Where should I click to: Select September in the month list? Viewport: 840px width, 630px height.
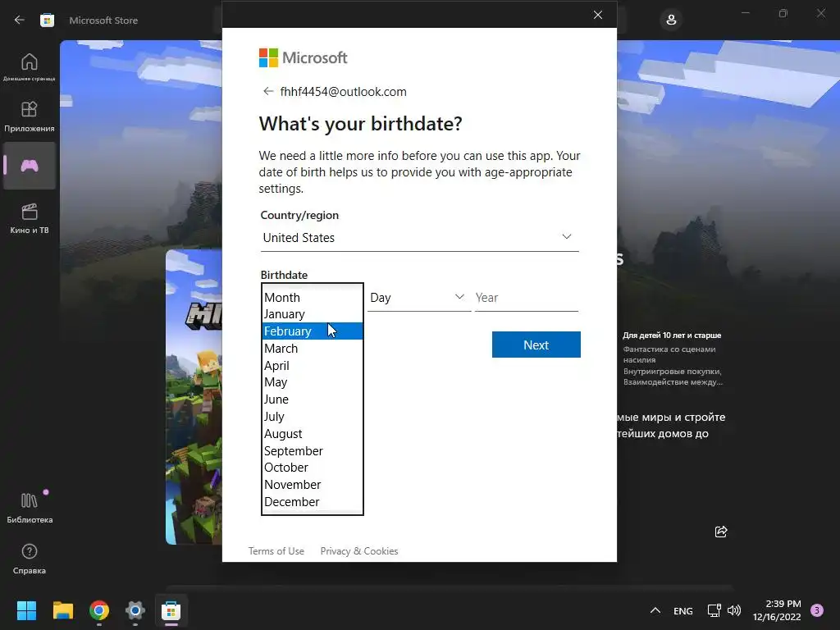313,450
